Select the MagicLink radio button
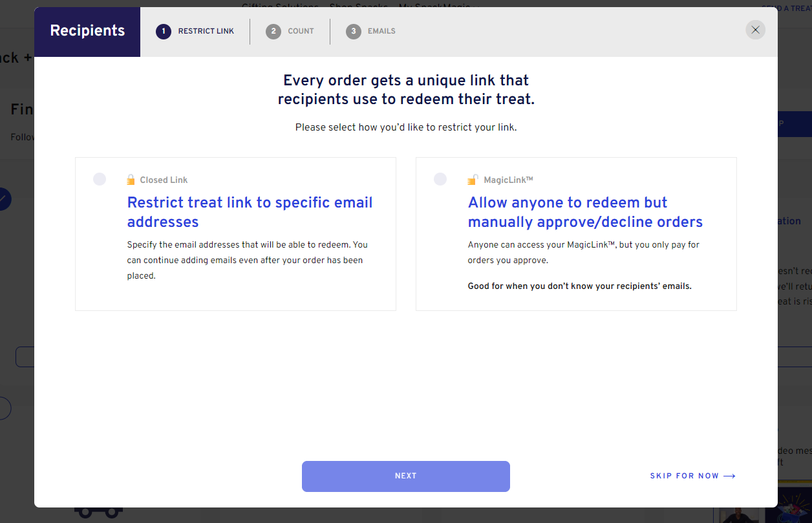812x523 pixels. coord(440,179)
